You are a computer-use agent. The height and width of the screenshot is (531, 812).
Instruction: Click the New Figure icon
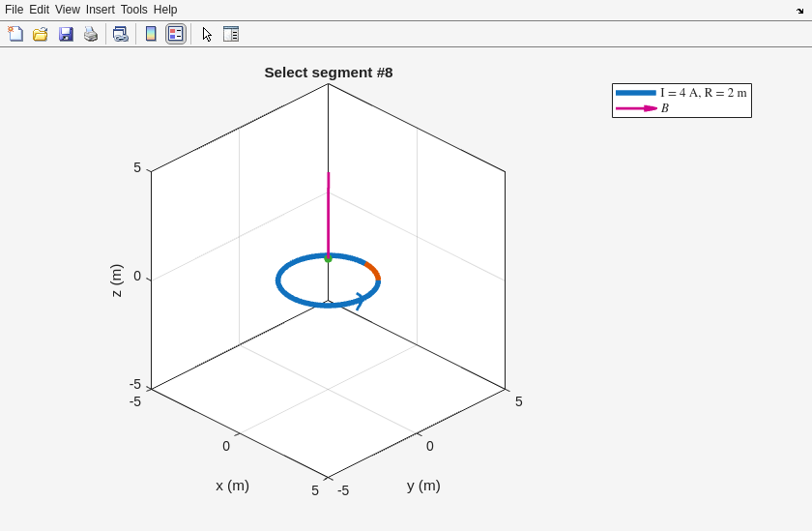pos(15,34)
